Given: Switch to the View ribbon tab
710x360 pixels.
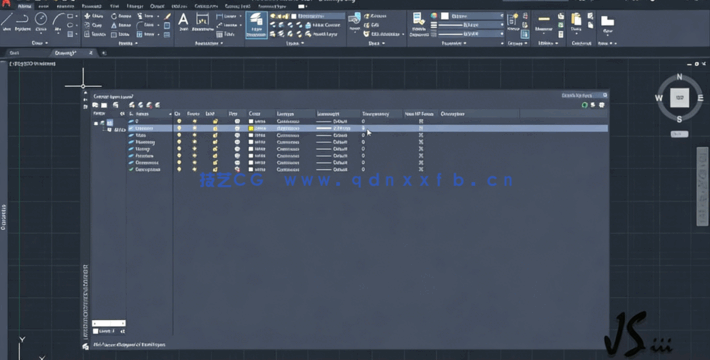Looking at the screenshot, I should (x=115, y=6).
